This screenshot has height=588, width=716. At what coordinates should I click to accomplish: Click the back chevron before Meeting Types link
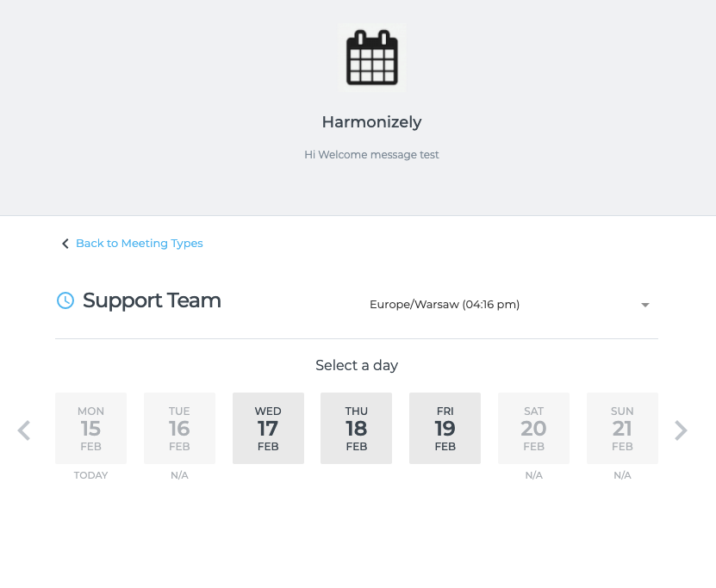tap(65, 244)
